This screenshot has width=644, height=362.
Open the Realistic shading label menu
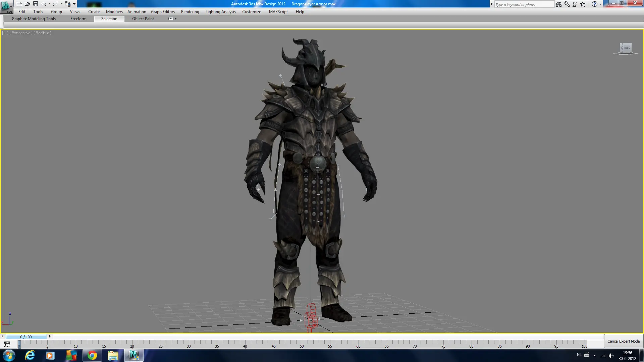(x=42, y=33)
